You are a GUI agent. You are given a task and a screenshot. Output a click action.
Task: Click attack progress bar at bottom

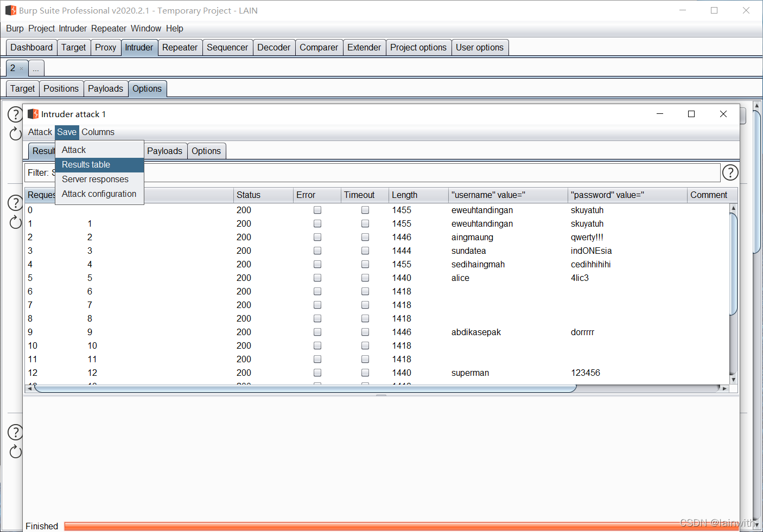point(402,526)
